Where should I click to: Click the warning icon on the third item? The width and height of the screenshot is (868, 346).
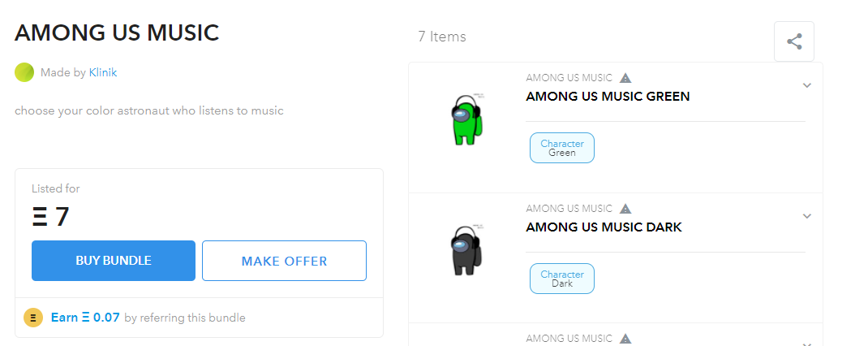(625, 339)
